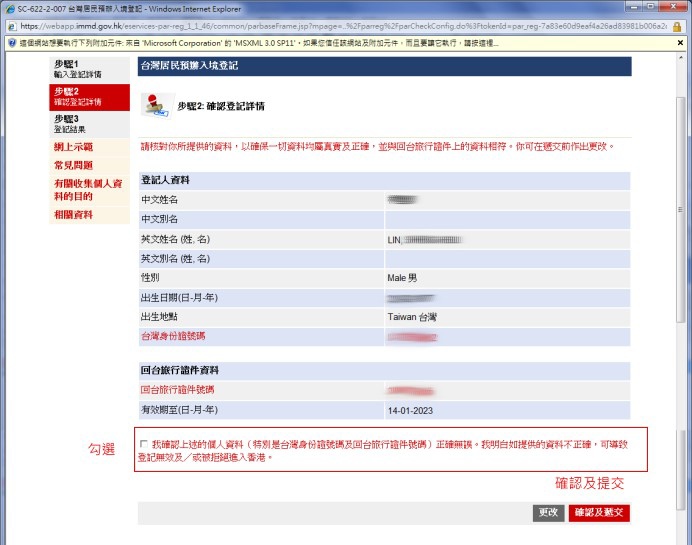Minimize the Internet Explorer window
The height and width of the screenshot is (545, 692).
[634, 7]
